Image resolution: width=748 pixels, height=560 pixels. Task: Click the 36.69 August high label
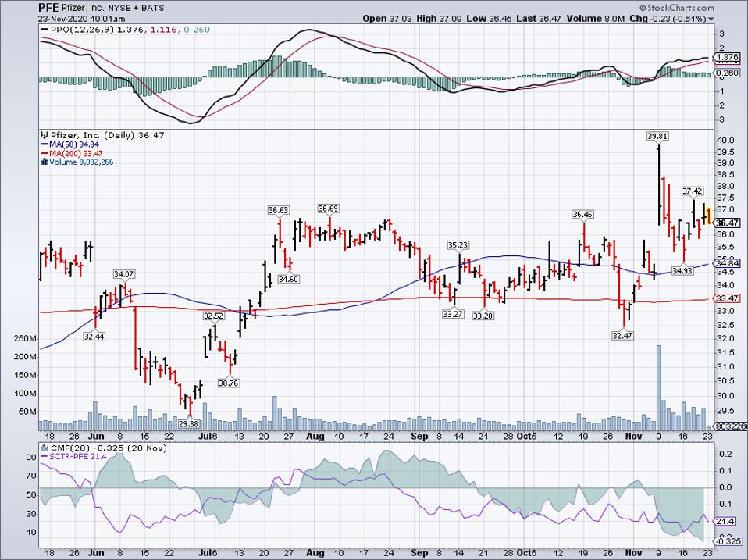pos(328,208)
